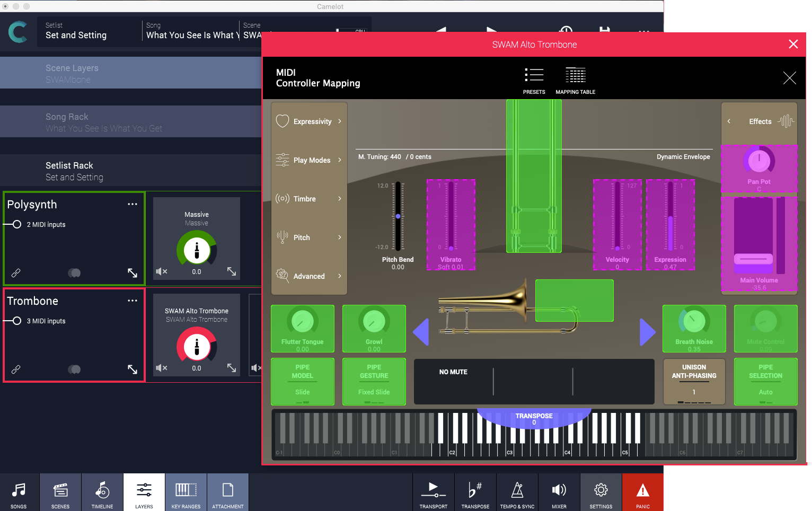The width and height of the screenshot is (812, 511).
Task: Toggle the link icon on the Trombone layer
Action: tap(15, 369)
